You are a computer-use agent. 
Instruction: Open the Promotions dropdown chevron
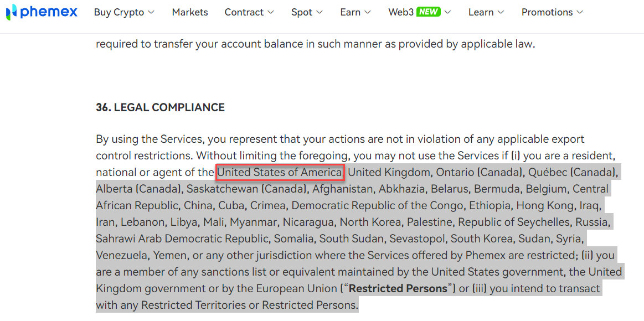580,12
